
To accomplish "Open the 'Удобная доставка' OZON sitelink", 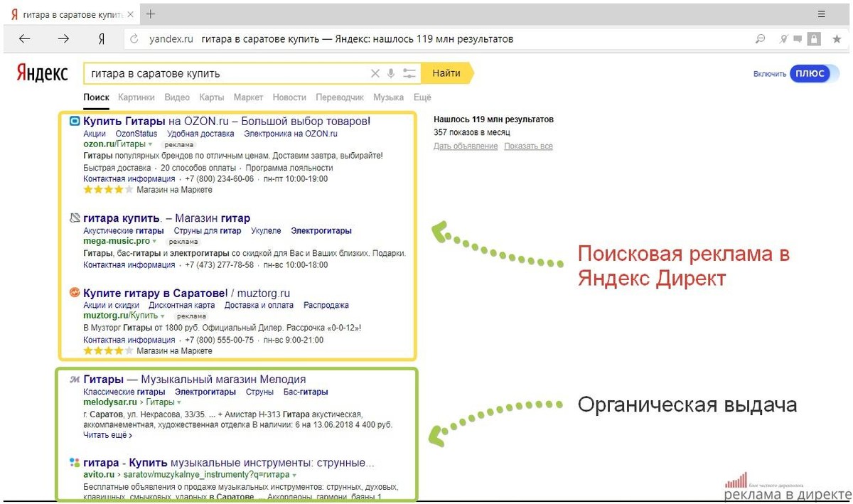I will [200, 134].
